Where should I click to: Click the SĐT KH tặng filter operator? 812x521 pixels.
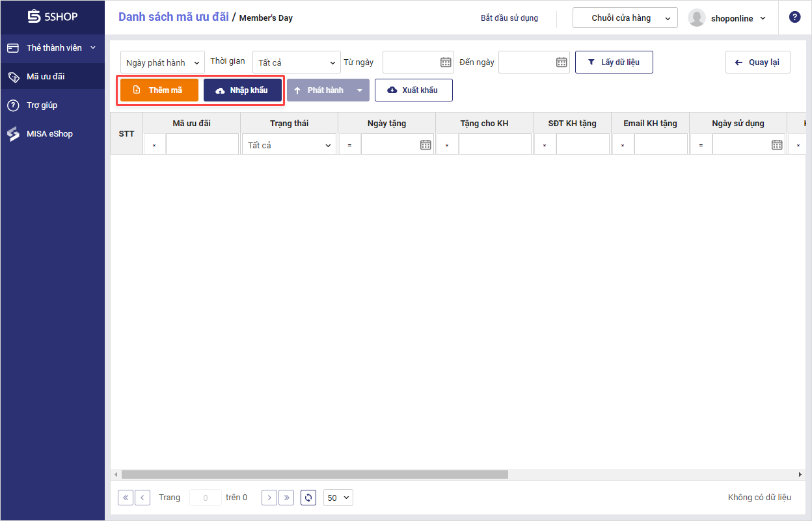(545, 145)
